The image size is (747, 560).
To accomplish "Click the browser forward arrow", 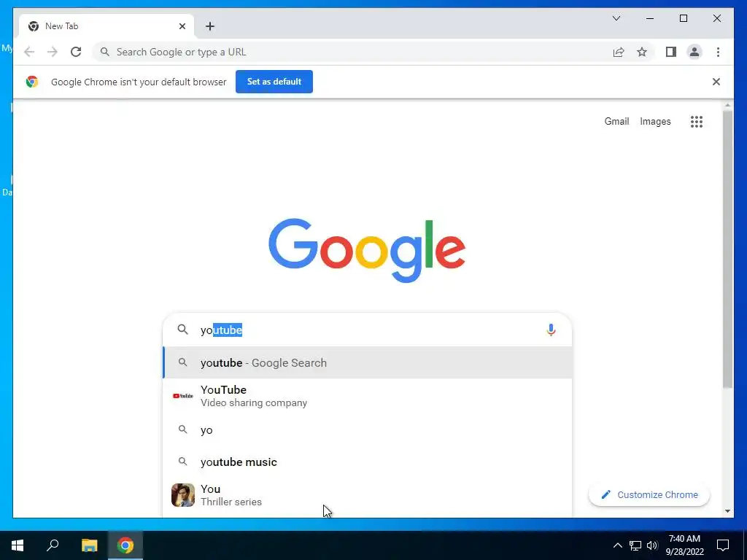I will point(53,52).
